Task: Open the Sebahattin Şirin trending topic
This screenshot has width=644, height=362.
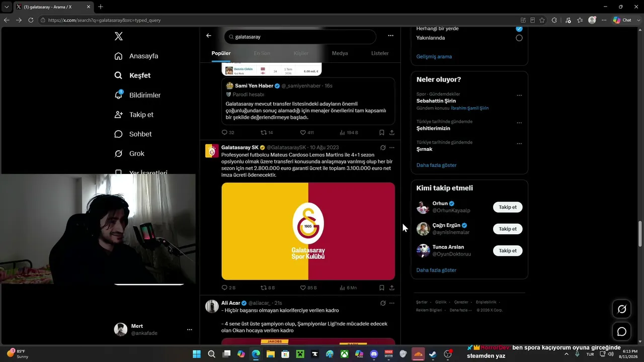Action: click(436, 101)
